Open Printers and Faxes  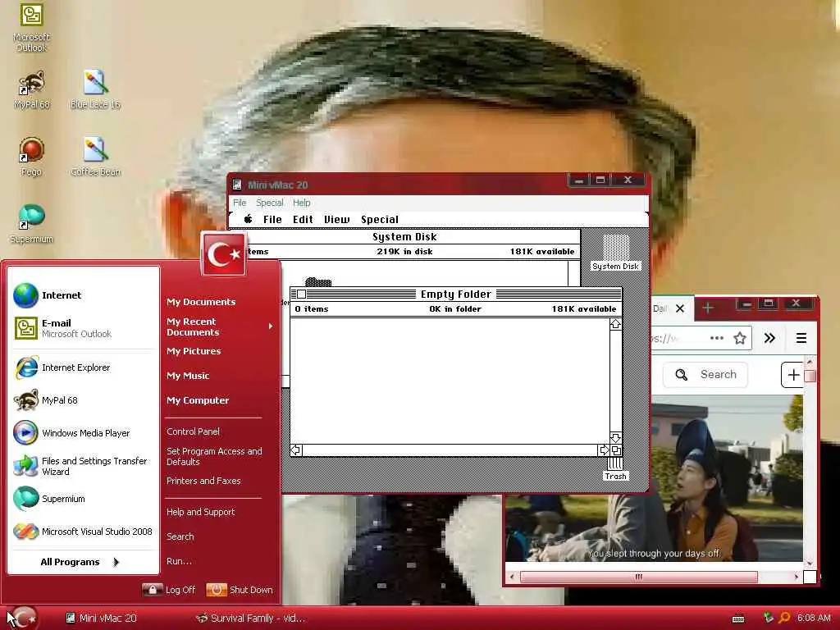coord(203,481)
